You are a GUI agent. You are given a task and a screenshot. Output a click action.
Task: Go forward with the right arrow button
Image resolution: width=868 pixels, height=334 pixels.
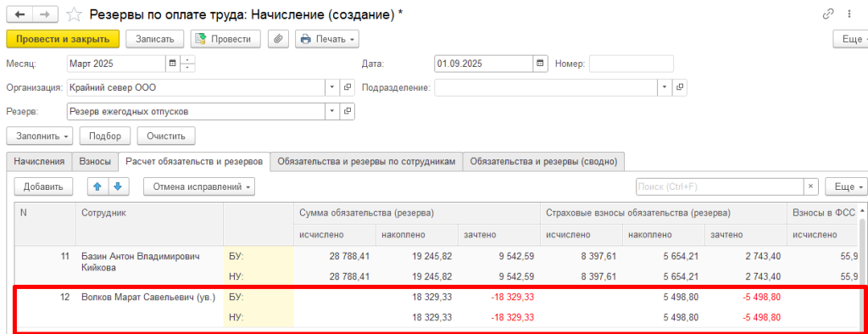[x=46, y=14]
